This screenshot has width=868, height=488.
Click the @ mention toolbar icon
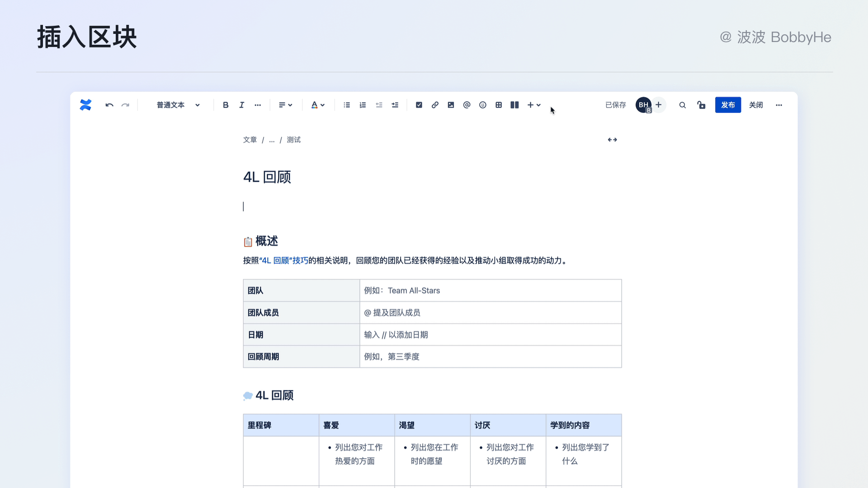point(467,105)
